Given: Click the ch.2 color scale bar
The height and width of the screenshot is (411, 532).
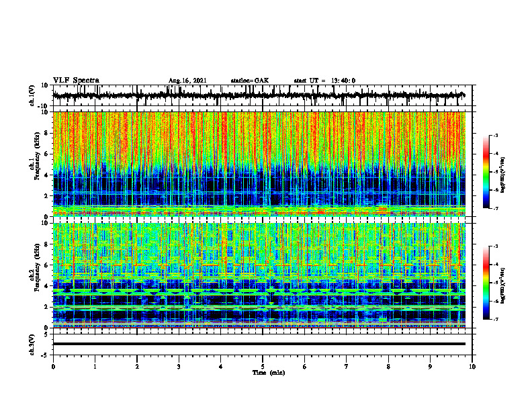Looking at the screenshot, I should (486, 283).
